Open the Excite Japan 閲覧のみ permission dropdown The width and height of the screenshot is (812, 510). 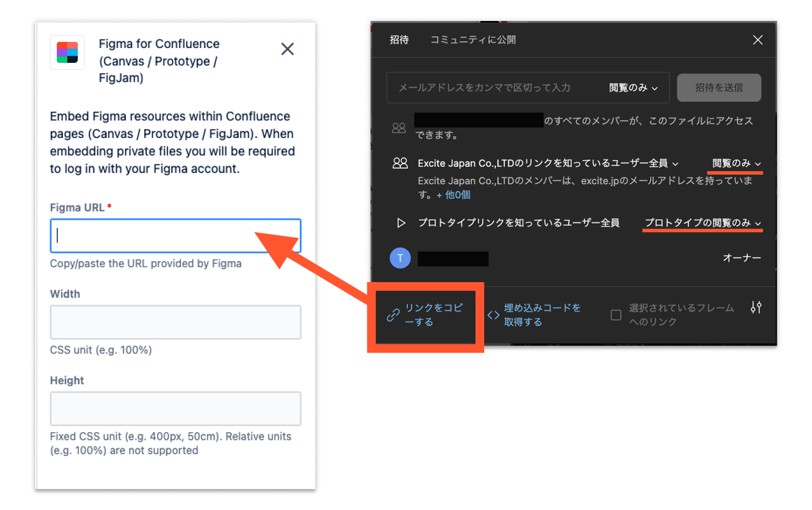pyautogui.click(x=736, y=163)
